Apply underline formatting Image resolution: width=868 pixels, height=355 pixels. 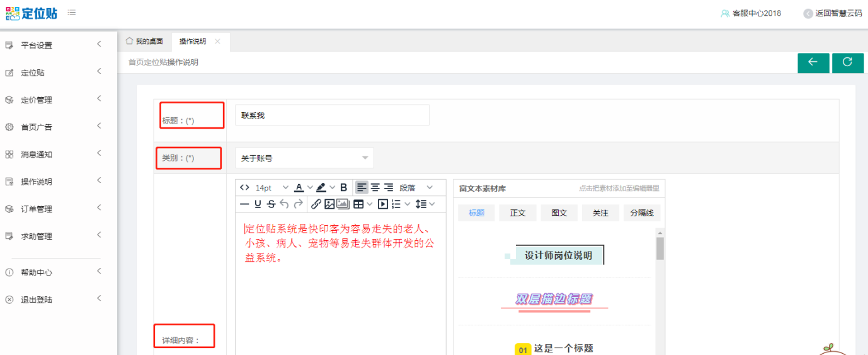point(258,204)
